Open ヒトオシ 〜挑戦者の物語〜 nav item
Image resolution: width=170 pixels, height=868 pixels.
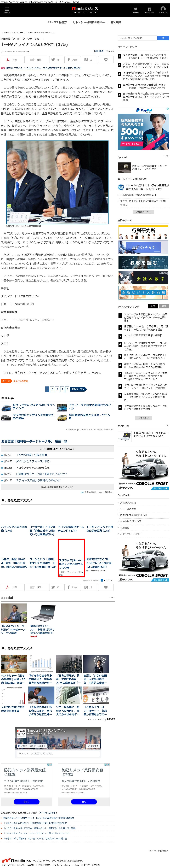(89, 23)
